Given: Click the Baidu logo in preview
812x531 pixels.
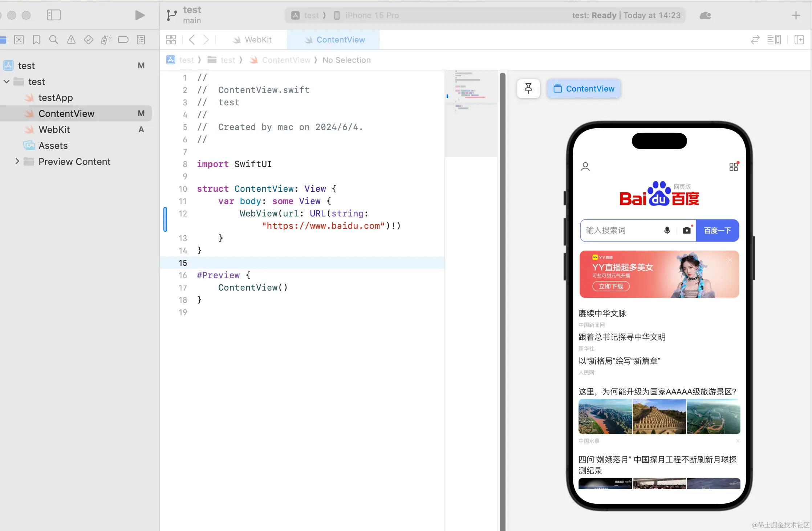Looking at the screenshot, I should point(659,194).
